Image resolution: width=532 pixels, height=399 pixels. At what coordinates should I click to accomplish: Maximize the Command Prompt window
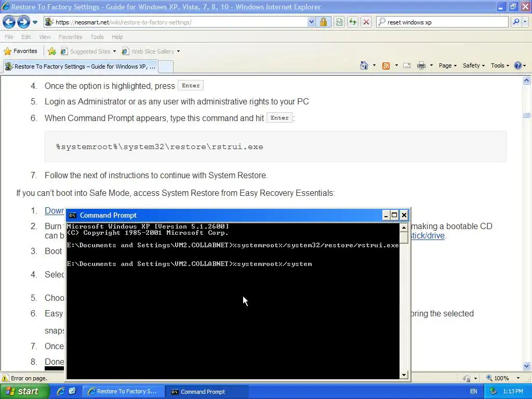point(394,215)
